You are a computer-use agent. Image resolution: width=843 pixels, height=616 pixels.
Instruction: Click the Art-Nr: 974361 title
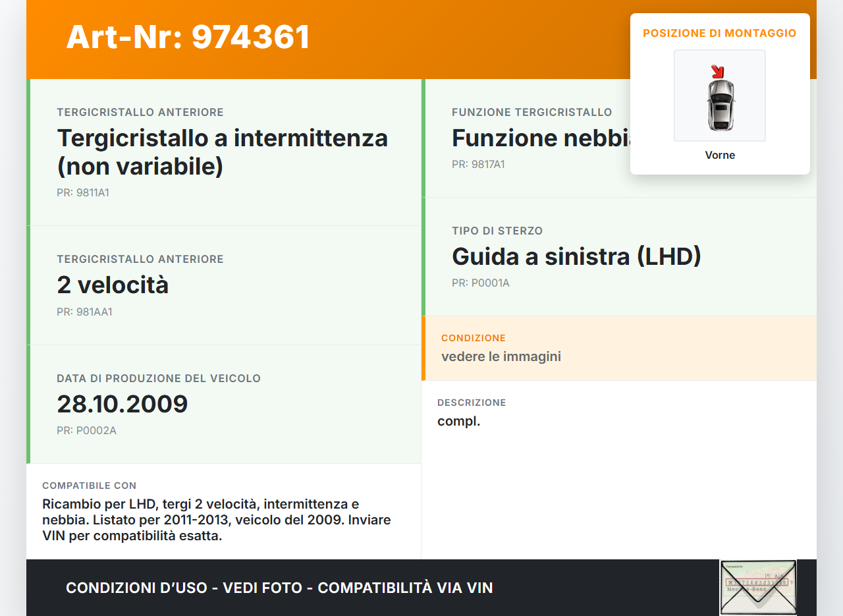[188, 37]
